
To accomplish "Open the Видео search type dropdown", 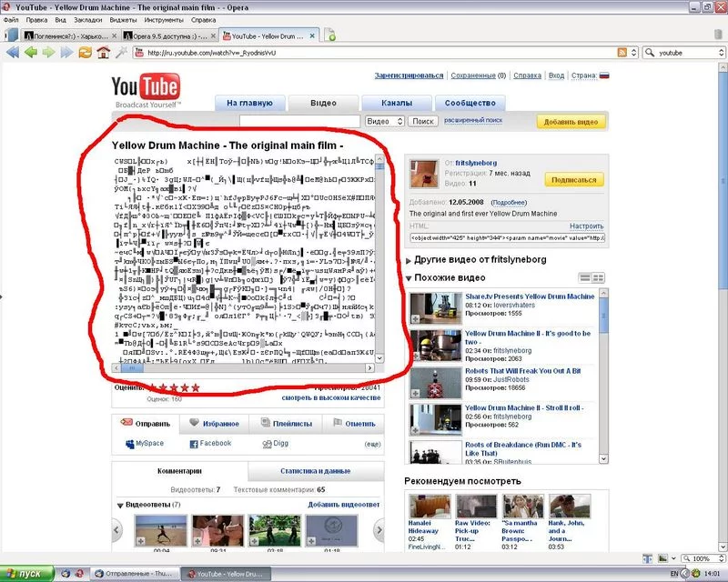I will [x=384, y=121].
